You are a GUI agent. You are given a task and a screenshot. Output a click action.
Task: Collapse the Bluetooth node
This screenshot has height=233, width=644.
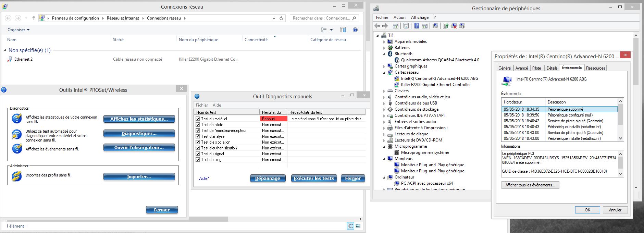(x=384, y=54)
